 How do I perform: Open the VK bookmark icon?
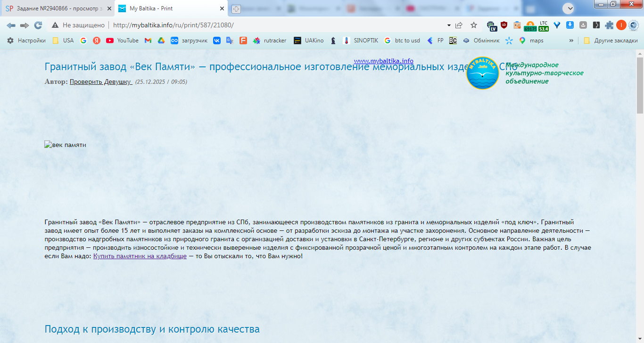(x=217, y=41)
